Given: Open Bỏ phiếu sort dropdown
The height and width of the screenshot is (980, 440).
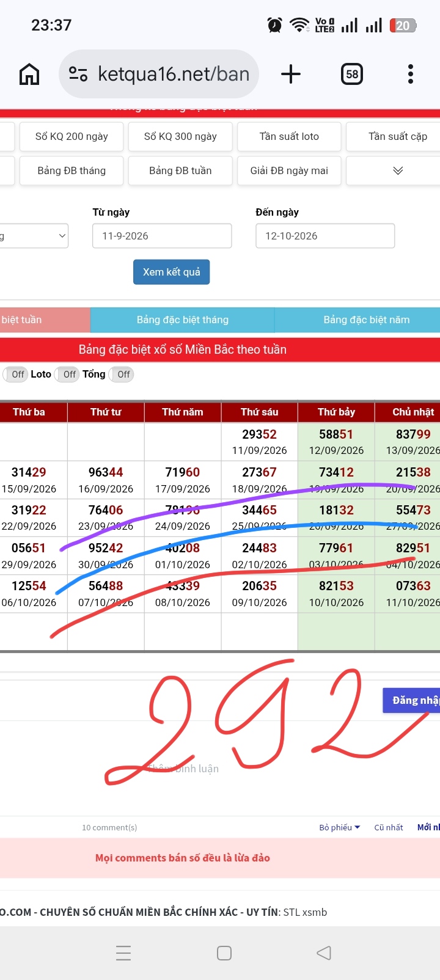Looking at the screenshot, I should [x=339, y=827].
